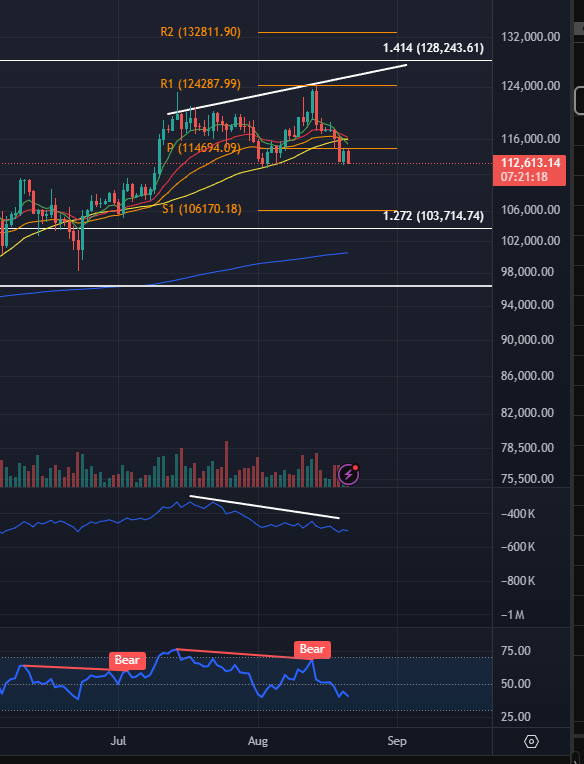The height and width of the screenshot is (764, 584).
Task: Click 94,000.00 on the price scale
Action: pyautogui.click(x=527, y=305)
